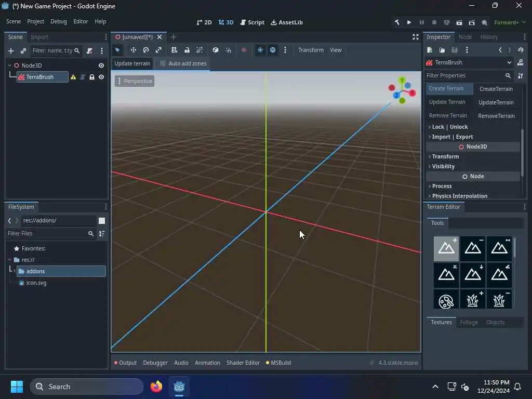Toggle visibility eye of Node3D

(x=101, y=65)
